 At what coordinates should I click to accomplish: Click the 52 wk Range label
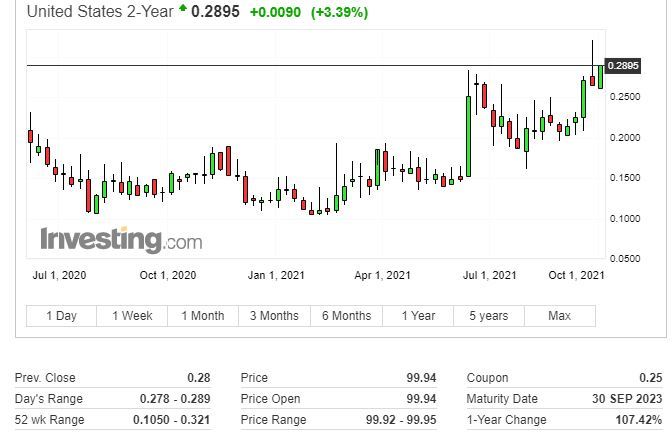pyautogui.click(x=49, y=420)
